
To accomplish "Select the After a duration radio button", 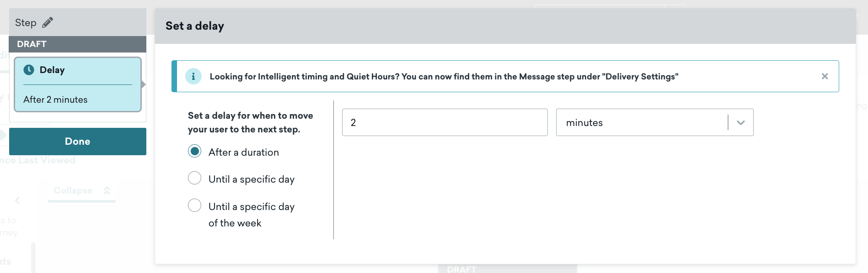I will point(195,151).
